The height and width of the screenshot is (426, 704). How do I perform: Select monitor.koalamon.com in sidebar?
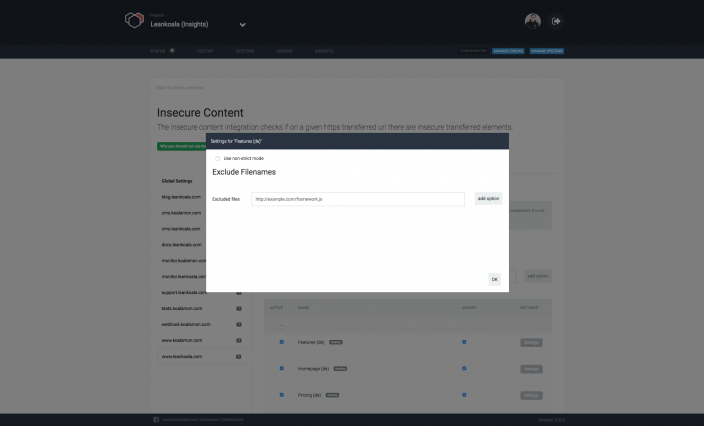pyautogui.click(x=184, y=261)
